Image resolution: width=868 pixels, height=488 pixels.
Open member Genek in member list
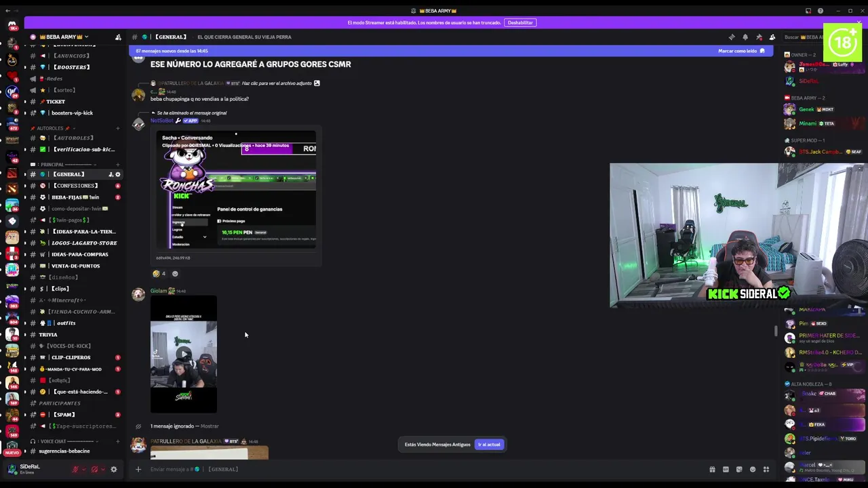[823, 109]
